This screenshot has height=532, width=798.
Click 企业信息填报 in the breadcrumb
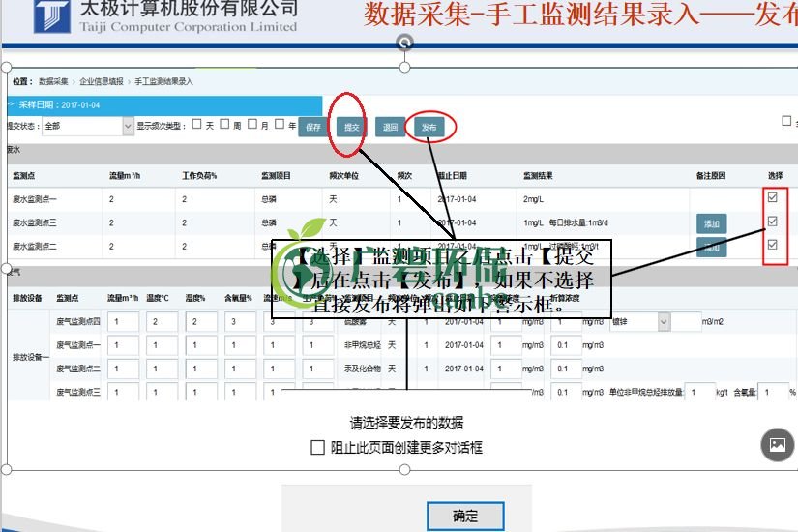pos(101,82)
